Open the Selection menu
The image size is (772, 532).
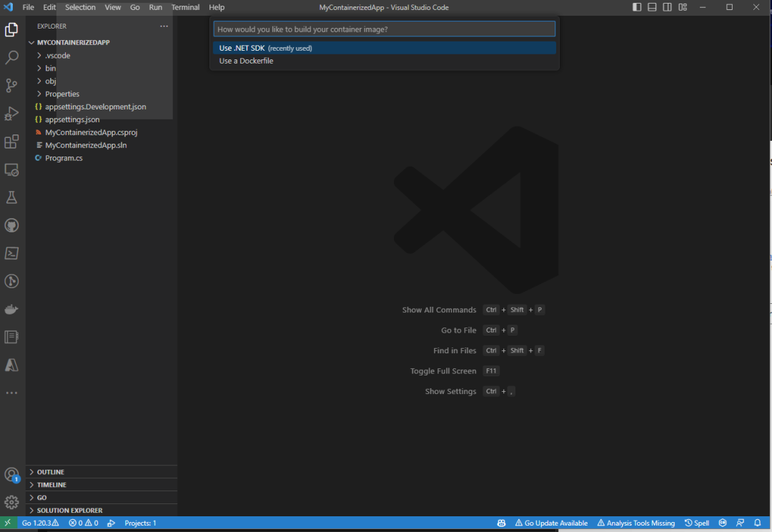click(80, 7)
